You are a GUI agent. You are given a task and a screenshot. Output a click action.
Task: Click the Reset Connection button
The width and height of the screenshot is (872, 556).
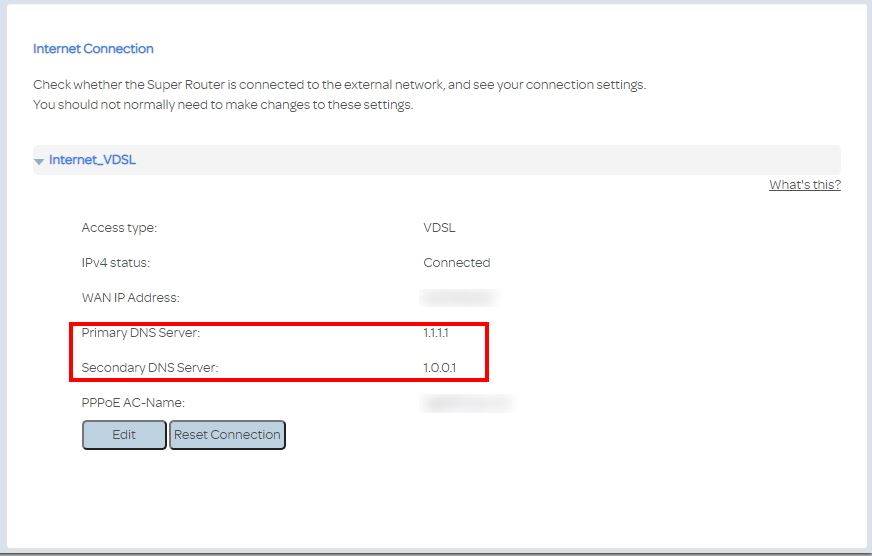227,435
